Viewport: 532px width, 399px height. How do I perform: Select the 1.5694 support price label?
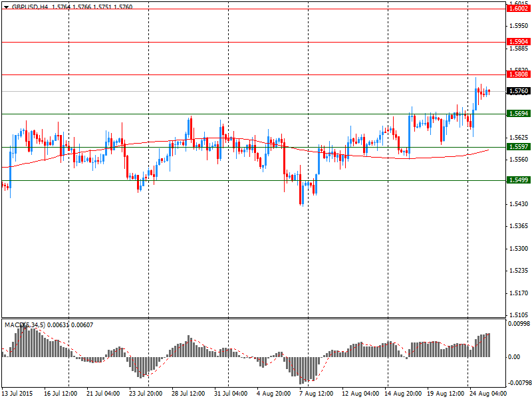(518, 113)
